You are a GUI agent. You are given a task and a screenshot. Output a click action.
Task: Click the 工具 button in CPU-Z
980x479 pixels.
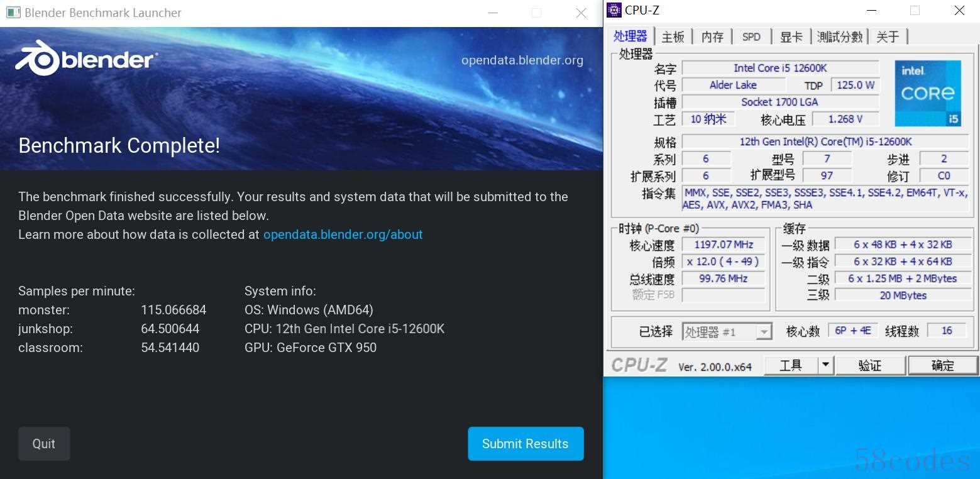coord(791,365)
